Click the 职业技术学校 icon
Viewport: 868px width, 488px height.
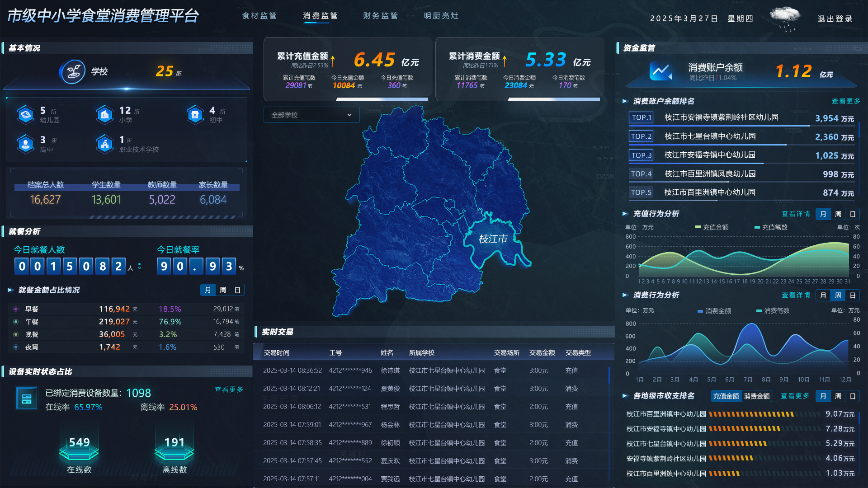coord(104,144)
